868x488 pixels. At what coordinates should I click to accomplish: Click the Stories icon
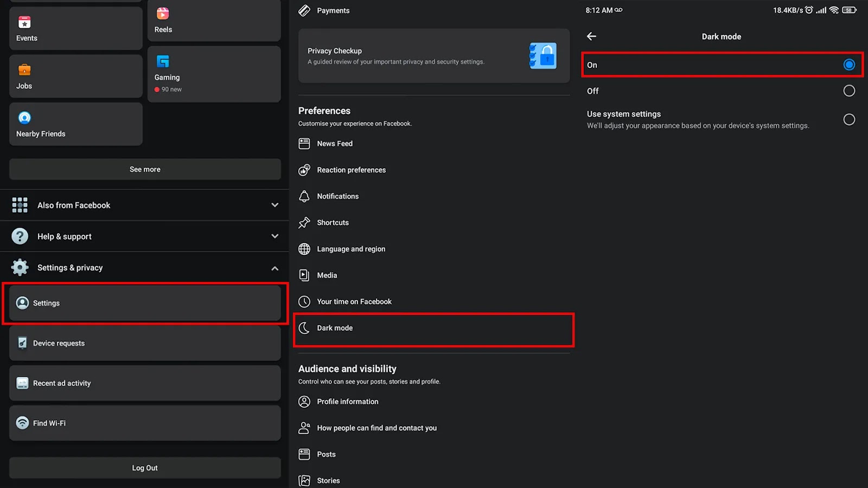click(304, 480)
